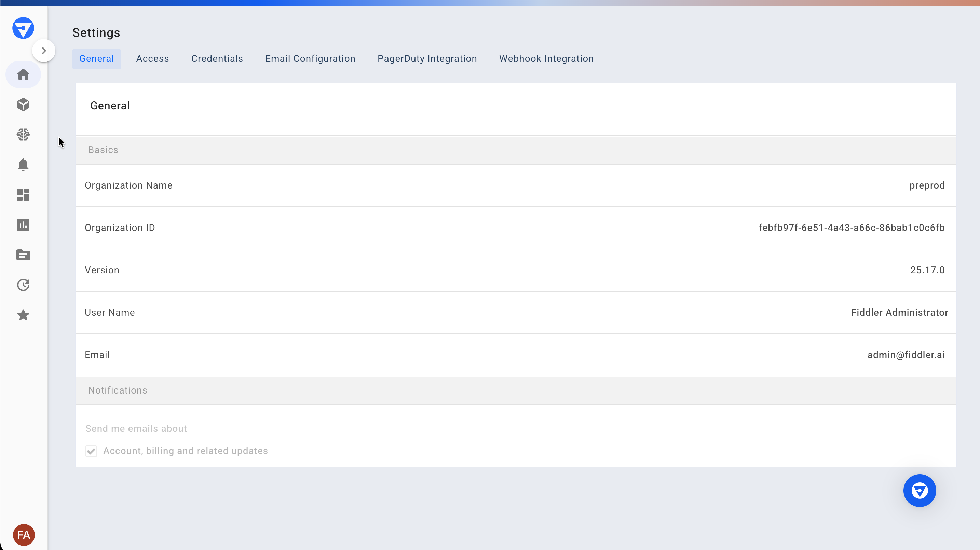Viewport: 980px width, 550px height.
Task: Select the cube-shaped Projects icon in sidebar
Action: (23, 105)
